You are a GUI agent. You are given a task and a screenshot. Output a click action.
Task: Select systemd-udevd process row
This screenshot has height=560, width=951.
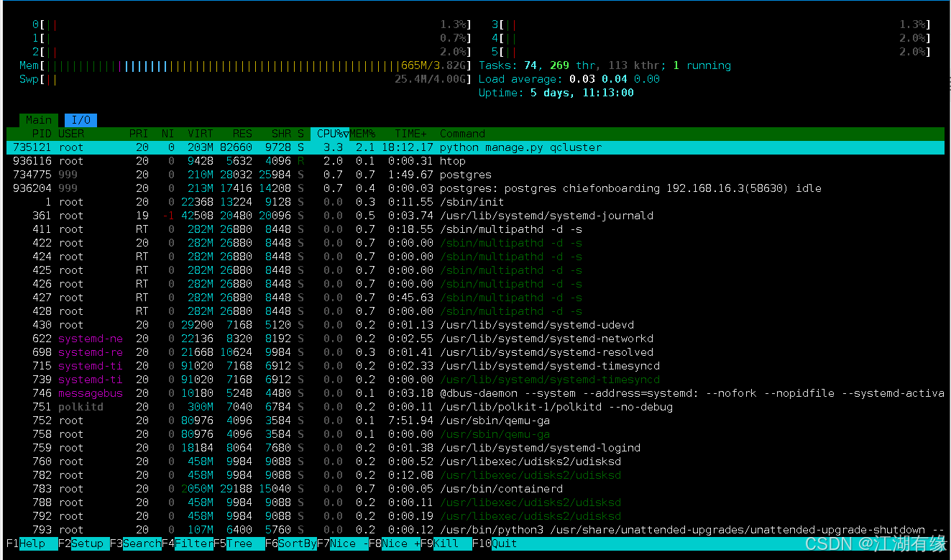coord(475,325)
